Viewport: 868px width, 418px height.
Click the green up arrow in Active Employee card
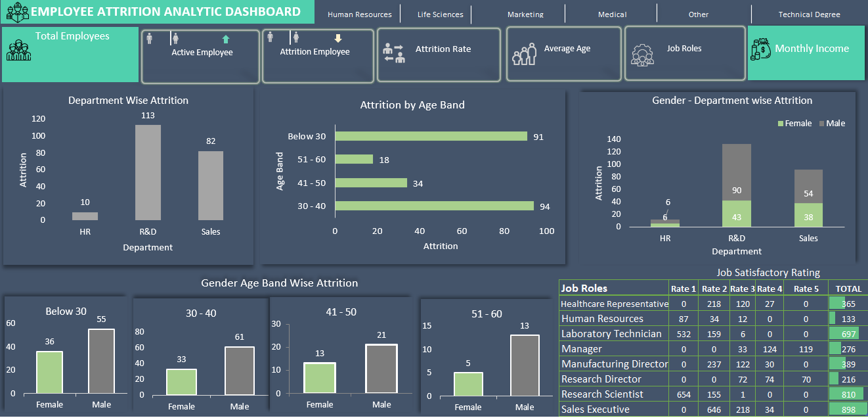[x=226, y=39]
